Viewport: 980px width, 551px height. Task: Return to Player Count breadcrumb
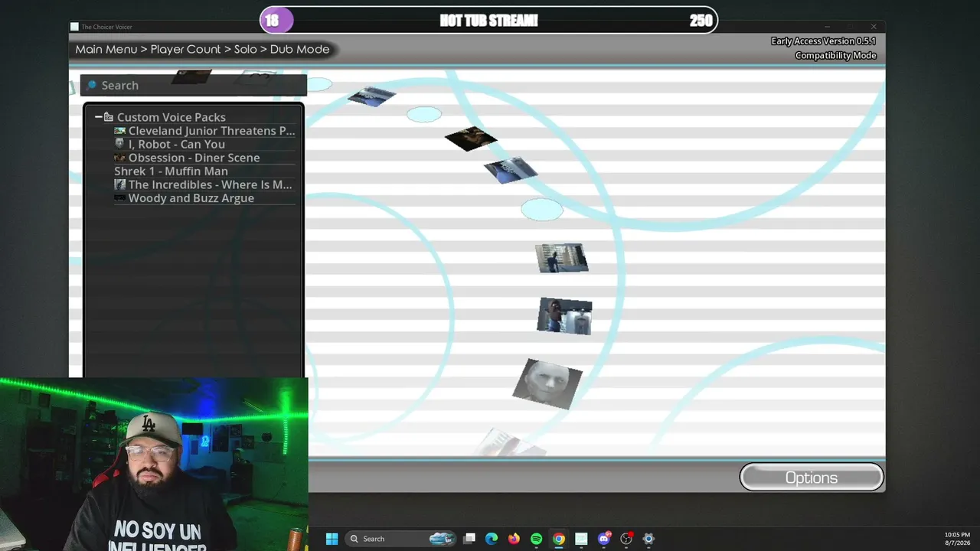185,49
